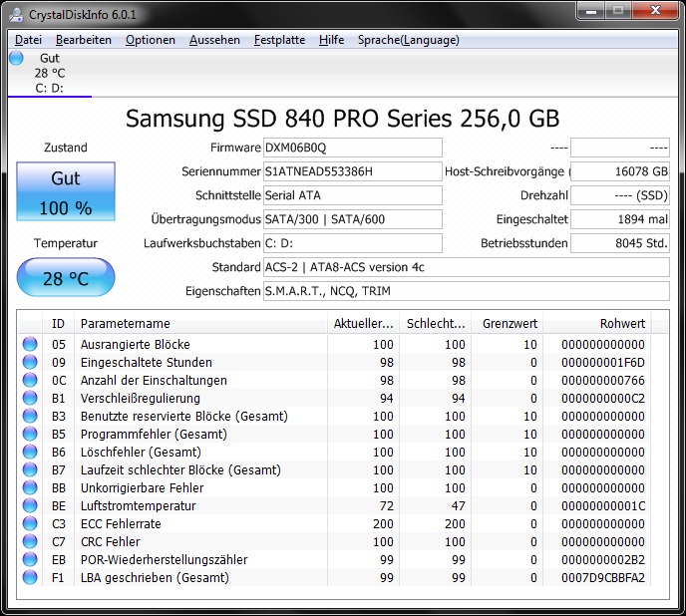Click raw value 0000000000C2
This screenshot has width=686, height=616.
pos(603,398)
